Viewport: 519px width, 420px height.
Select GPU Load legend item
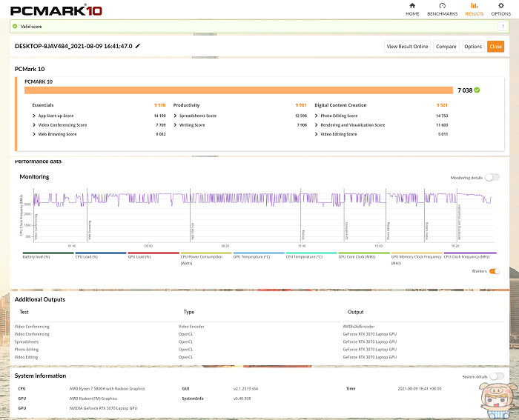pyautogui.click(x=153, y=256)
